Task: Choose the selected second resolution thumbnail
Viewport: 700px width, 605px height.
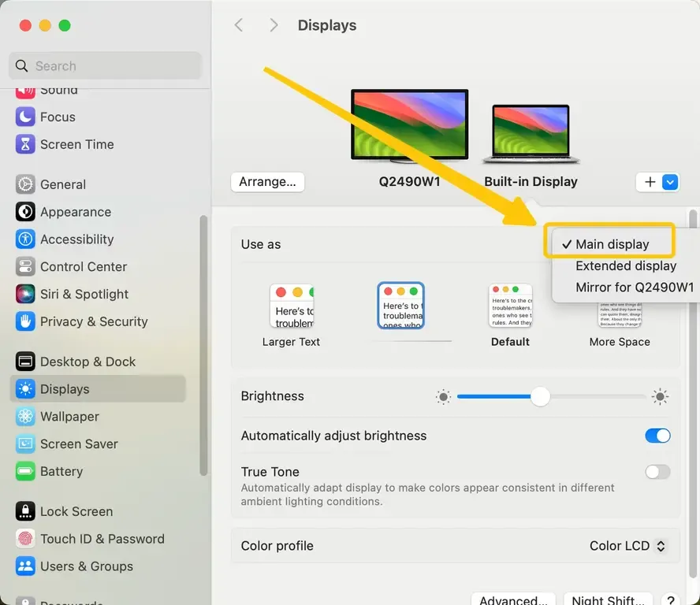Action: (401, 306)
